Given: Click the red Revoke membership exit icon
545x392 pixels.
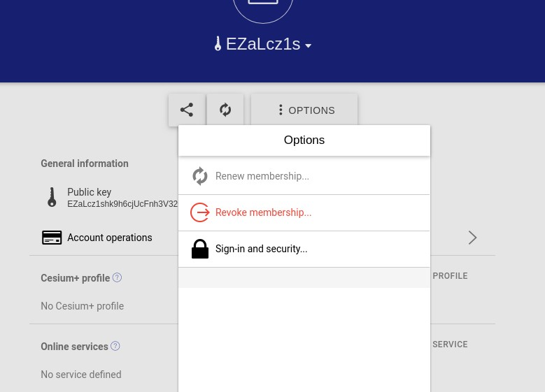Looking at the screenshot, I should click(200, 212).
